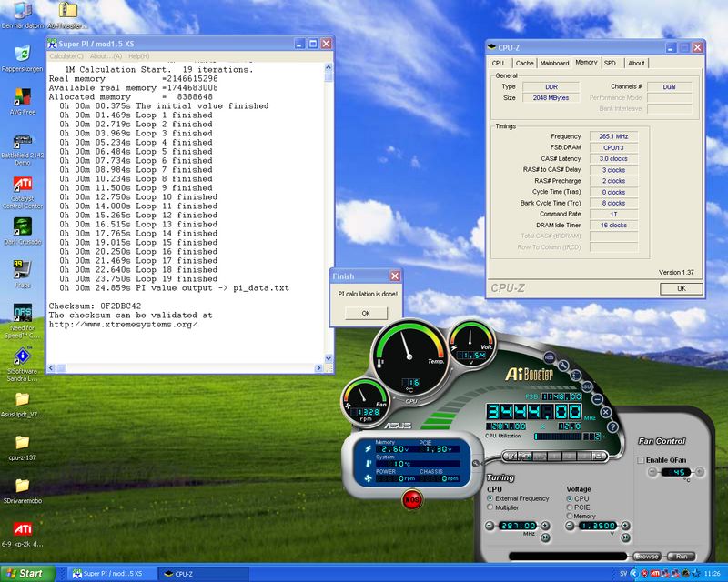
Task: Switch to About tab in CPU-Z
Action: (636, 63)
